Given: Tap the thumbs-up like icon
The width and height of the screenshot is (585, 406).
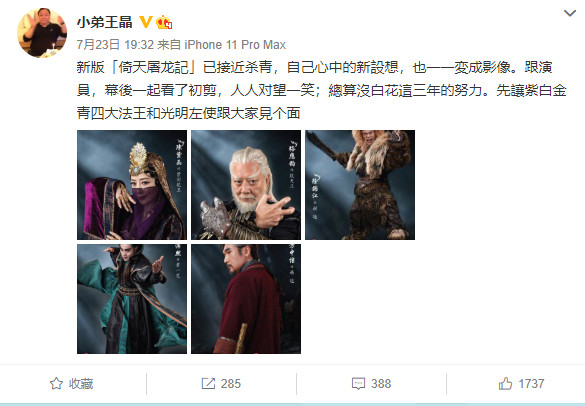Looking at the screenshot, I should (505, 383).
